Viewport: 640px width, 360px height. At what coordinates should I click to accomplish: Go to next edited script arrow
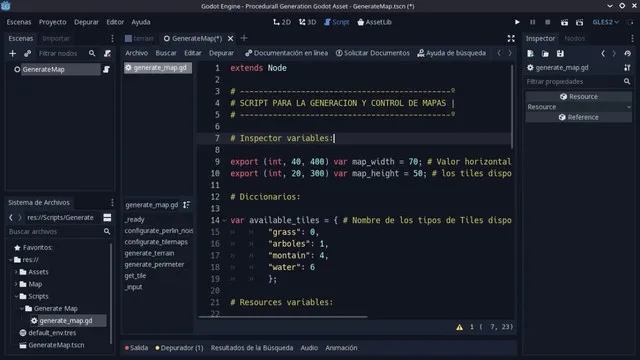(x=510, y=53)
